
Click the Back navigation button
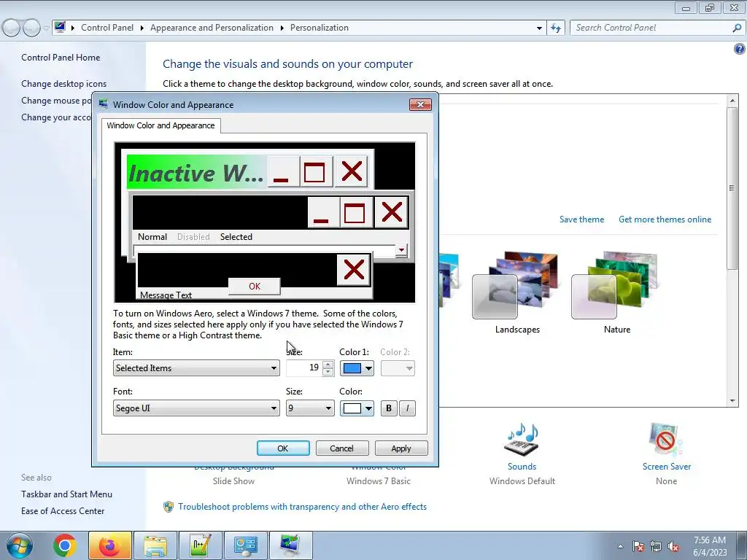tap(12, 28)
